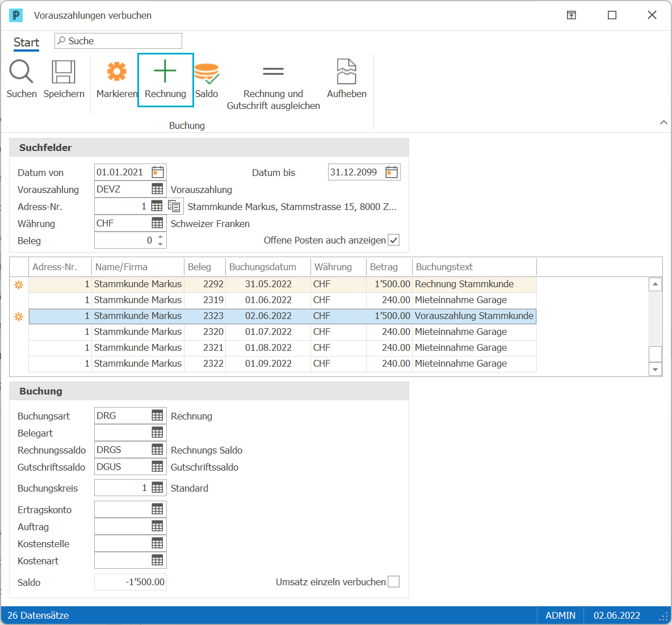Select row with Beleg 2319
672x625 pixels.
pos(283,300)
